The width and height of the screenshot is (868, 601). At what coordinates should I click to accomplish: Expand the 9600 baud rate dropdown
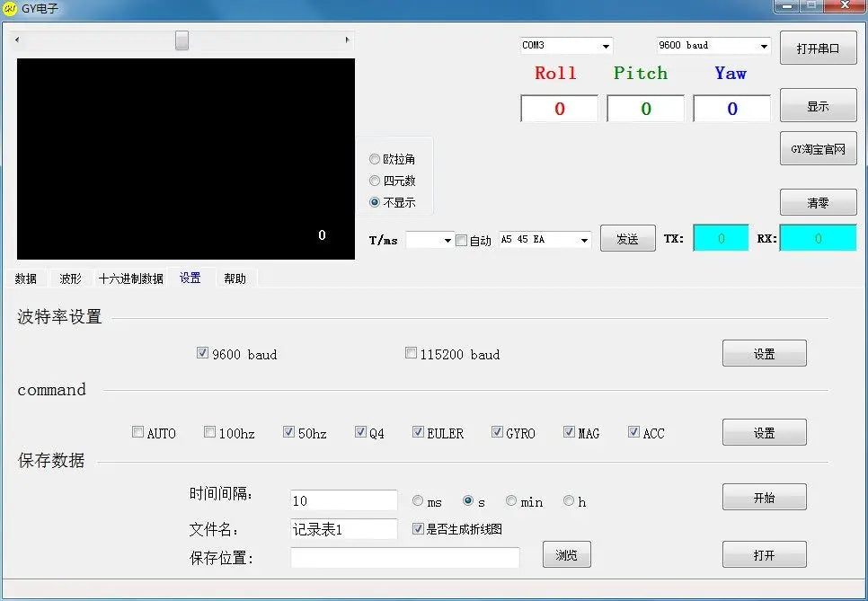[x=713, y=46]
